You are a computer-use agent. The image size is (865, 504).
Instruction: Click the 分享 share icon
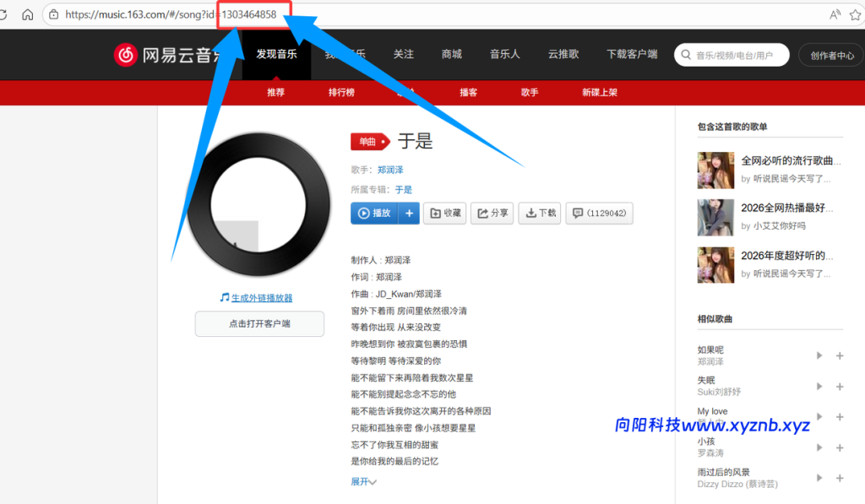[491, 213]
